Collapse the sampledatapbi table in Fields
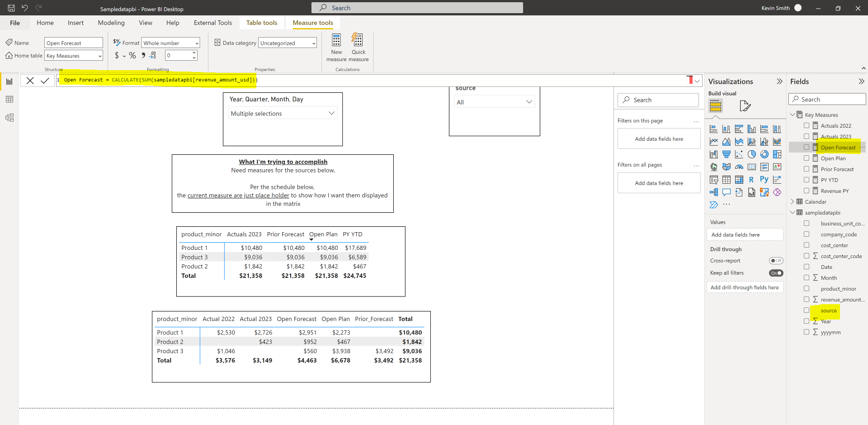The width and height of the screenshot is (868, 425). point(793,212)
